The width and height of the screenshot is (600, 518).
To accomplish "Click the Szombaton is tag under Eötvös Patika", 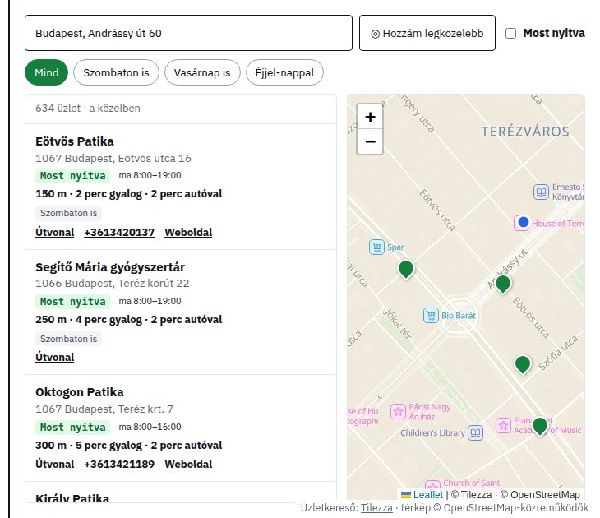I will [68, 213].
